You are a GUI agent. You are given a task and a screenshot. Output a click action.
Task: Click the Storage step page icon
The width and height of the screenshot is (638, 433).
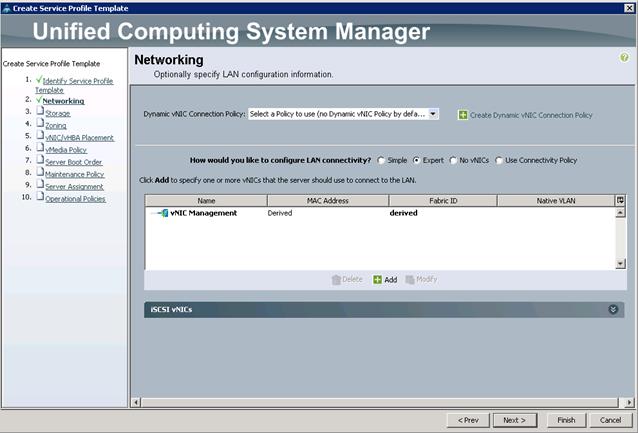40,111
